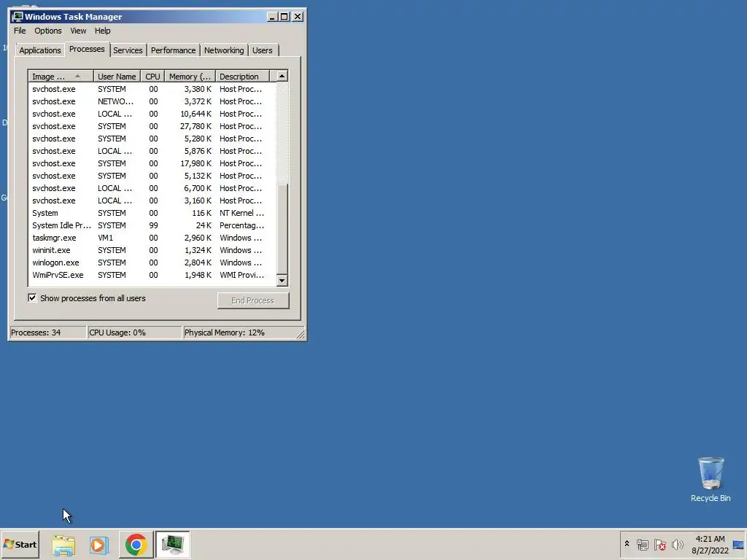Click the End Process button
This screenshot has width=747, height=560.
(253, 300)
